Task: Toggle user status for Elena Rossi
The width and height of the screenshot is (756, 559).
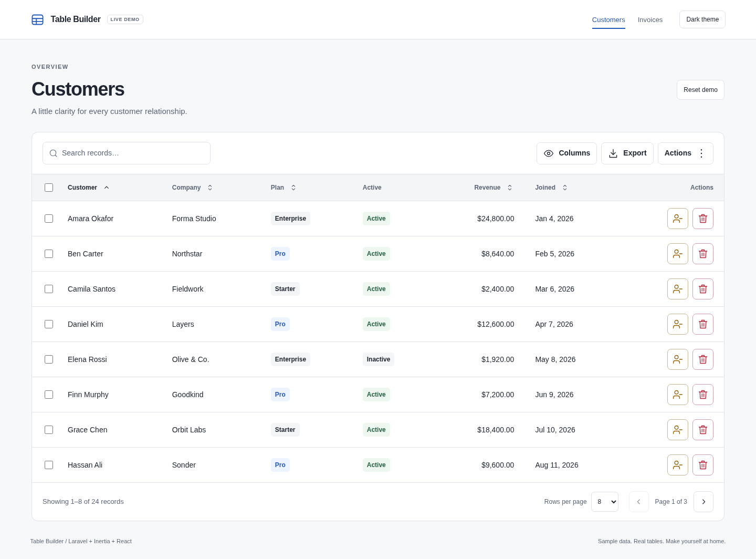Action: [678, 359]
